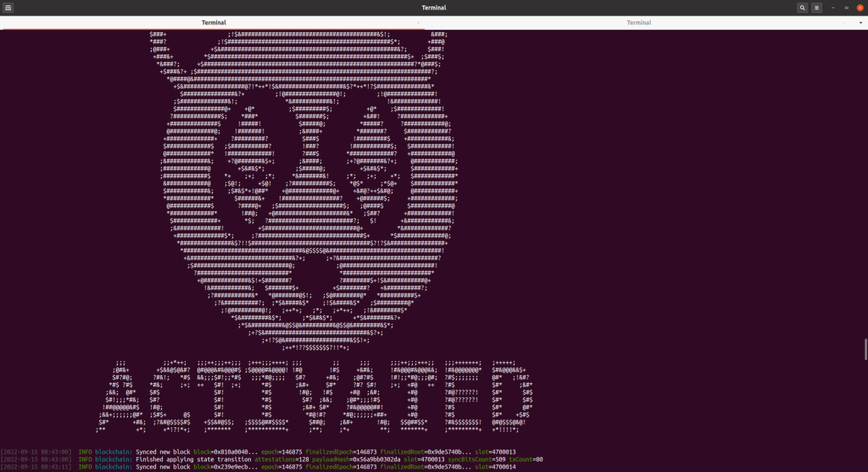Maximize the Terminal window
868x472 pixels.
846,8
